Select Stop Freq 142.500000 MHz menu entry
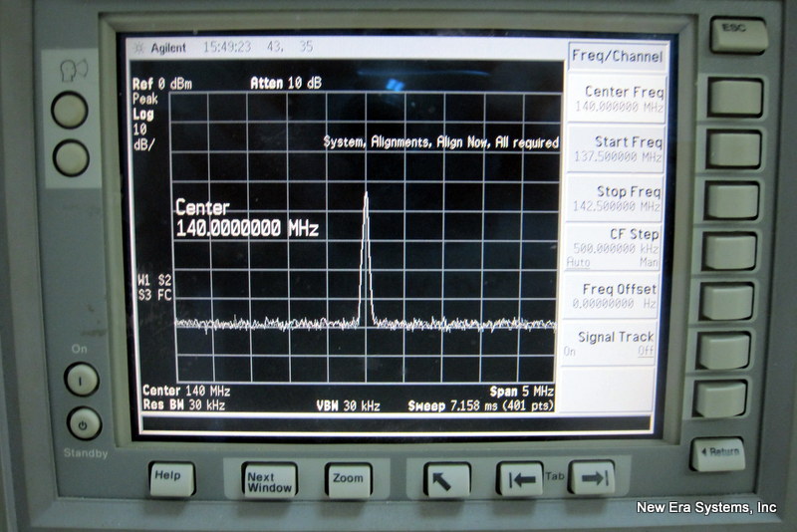The image size is (797, 532). tap(614, 198)
